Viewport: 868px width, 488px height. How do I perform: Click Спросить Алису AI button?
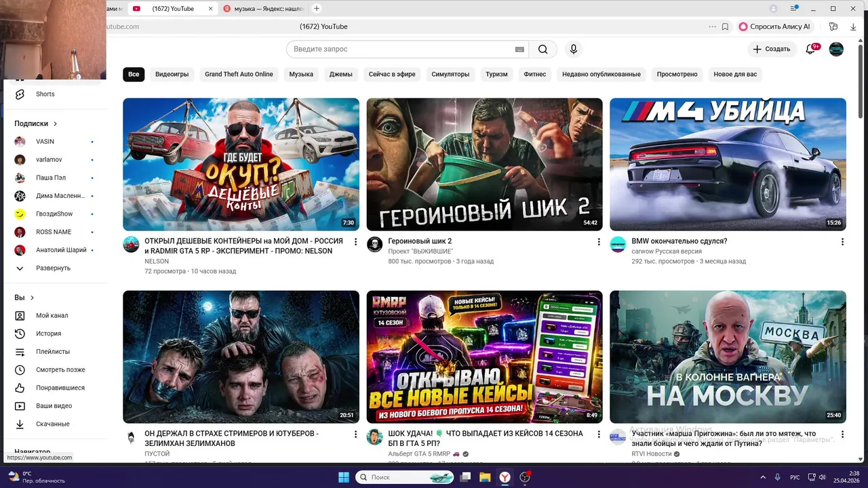pos(775,26)
